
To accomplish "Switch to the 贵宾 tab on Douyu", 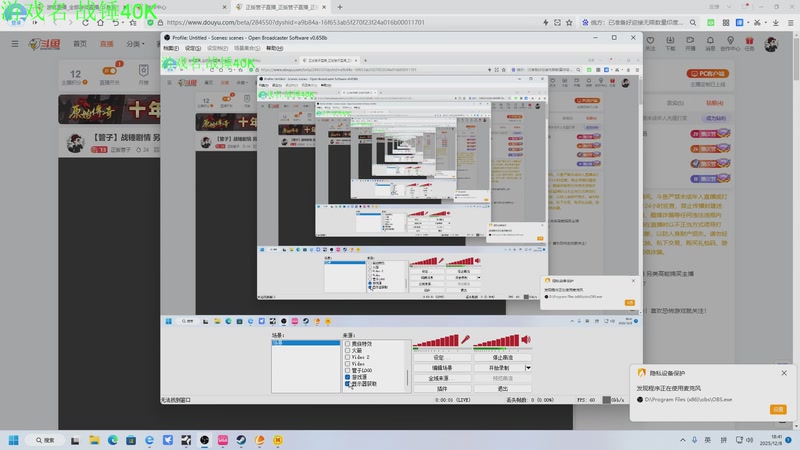I will point(675,103).
